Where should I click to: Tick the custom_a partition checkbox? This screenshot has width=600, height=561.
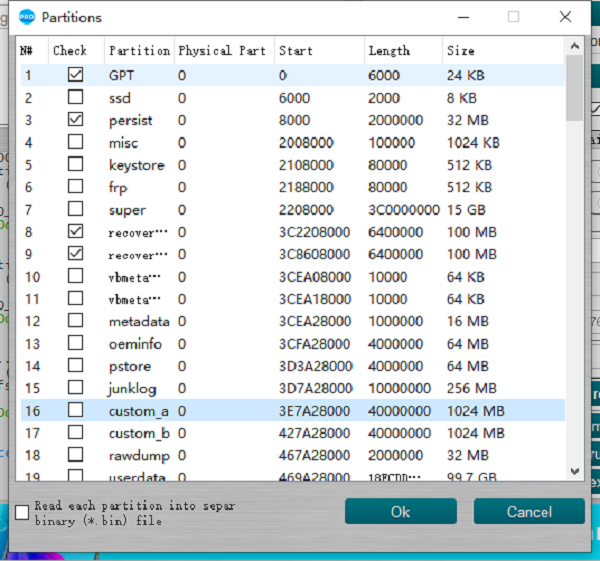click(75, 410)
